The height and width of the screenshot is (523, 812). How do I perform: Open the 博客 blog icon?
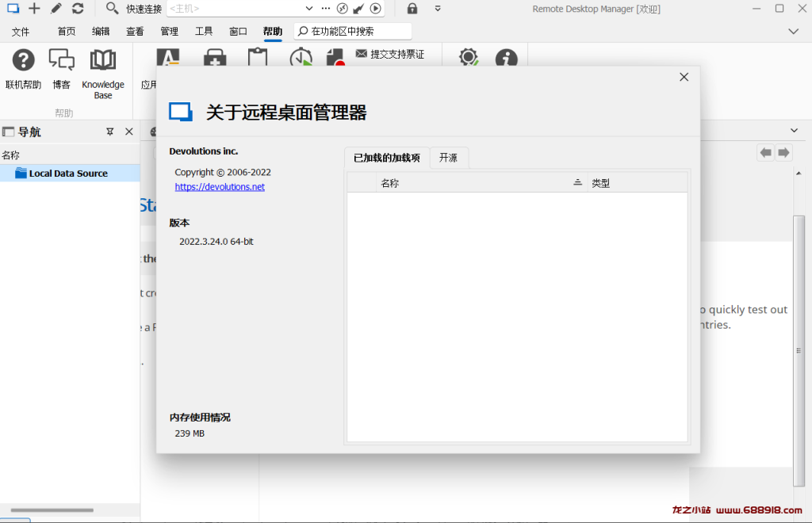61,69
